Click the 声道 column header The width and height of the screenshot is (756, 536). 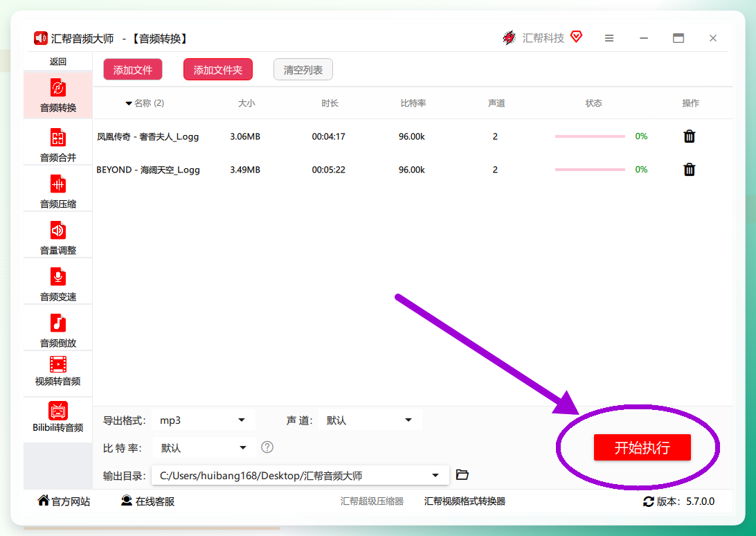click(x=496, y=103)
